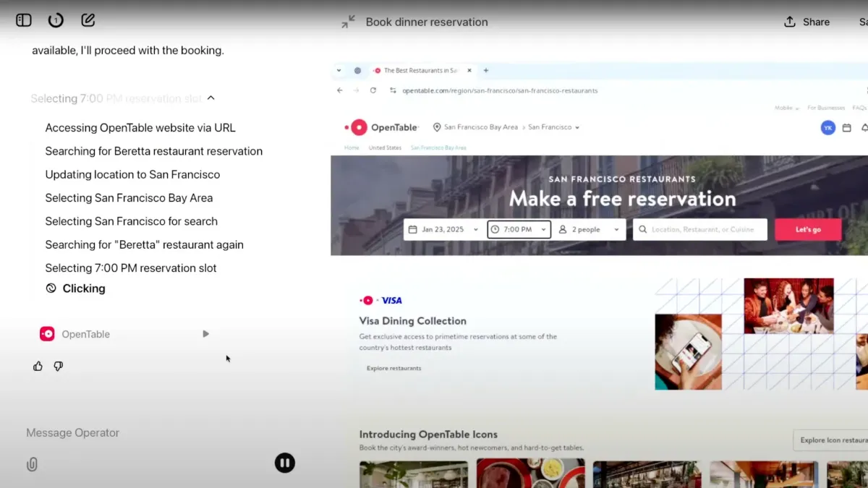Open the Mobile dropdown in top bar
This screenshot has height=488, width=868.
coord(787,108)
